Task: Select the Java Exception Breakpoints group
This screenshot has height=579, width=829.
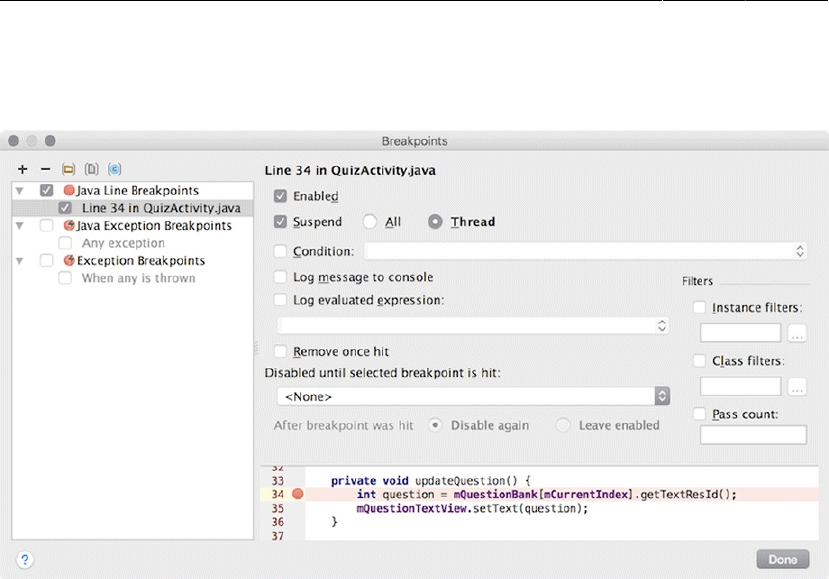Action: tap(154, 226)
